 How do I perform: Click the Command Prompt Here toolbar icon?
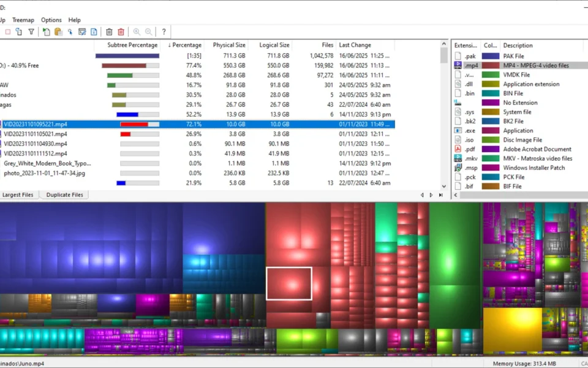pos(82,32)
